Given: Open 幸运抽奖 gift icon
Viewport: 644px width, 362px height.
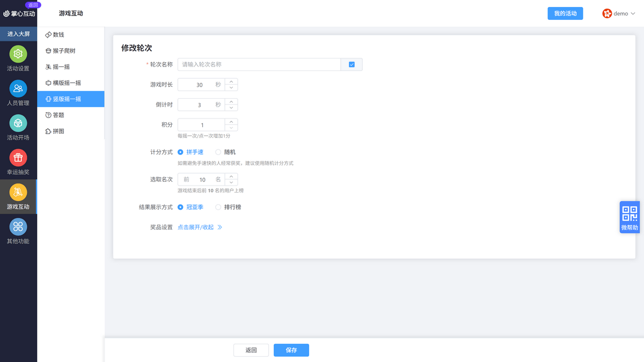Looking at the screenshot, I should pos(18,158).
